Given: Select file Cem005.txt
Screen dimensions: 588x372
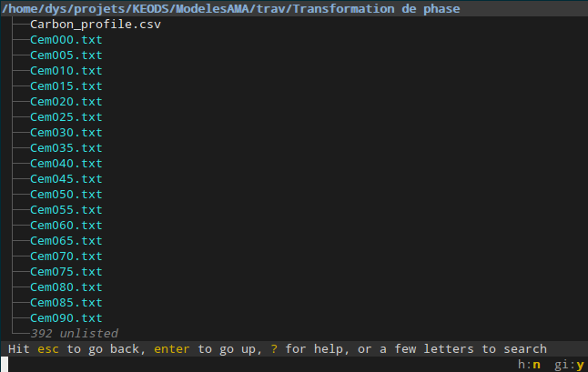Looking at the screenshot, I should point(66,55).
